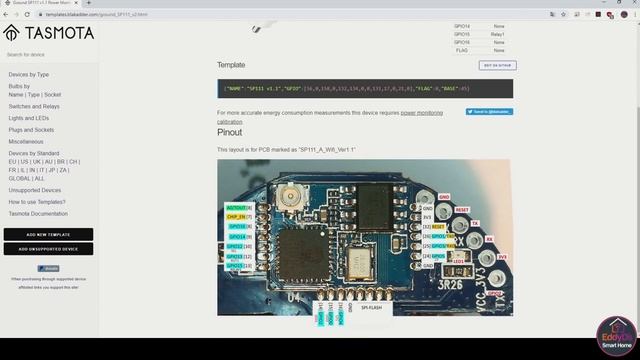Filter devices by CH standard

pos(73,162)
